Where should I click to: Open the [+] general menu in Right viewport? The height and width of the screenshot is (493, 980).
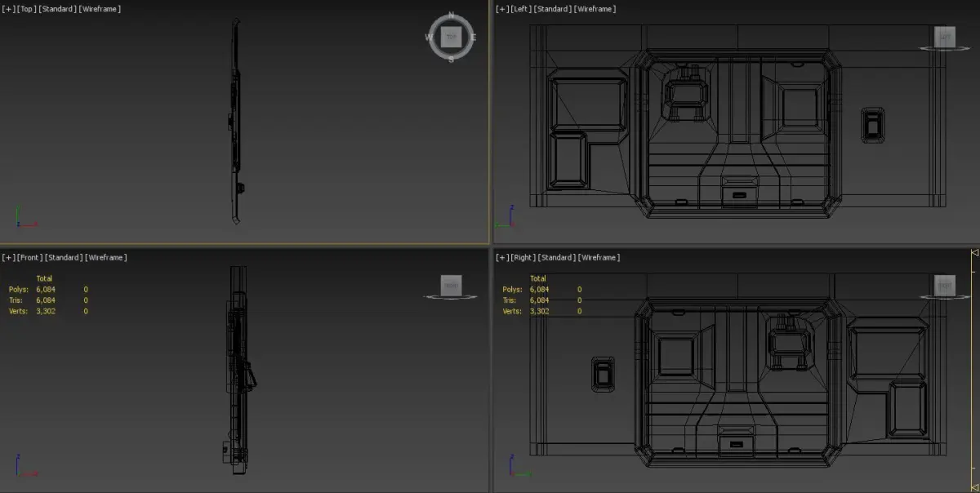coord(502,257)
